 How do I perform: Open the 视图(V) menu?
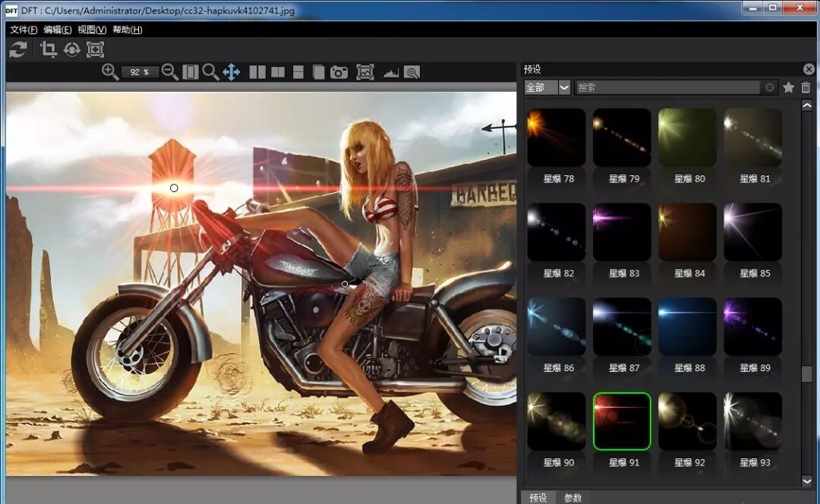pos(92,30)
